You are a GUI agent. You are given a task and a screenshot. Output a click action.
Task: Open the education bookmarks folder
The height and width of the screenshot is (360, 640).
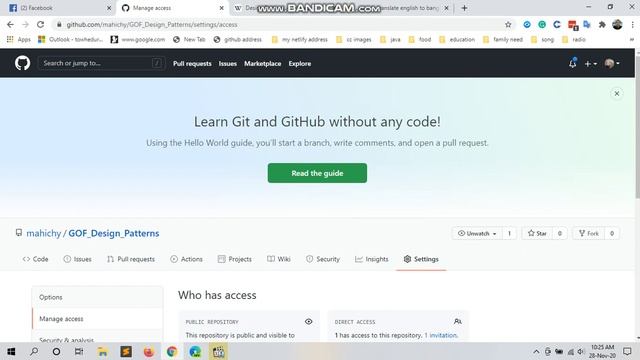click(x=457, y=40)
